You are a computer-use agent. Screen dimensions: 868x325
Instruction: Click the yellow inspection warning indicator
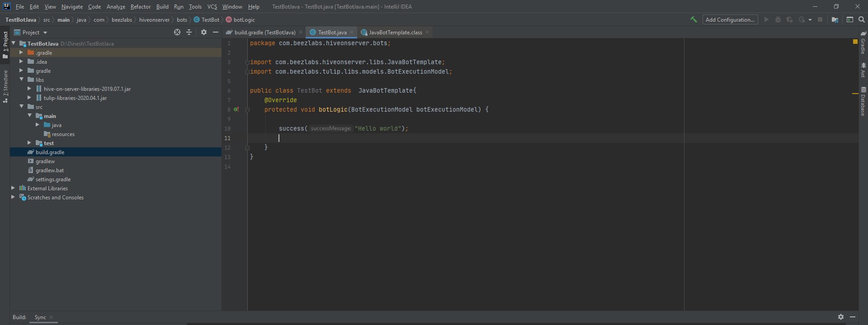click(855, 42)
